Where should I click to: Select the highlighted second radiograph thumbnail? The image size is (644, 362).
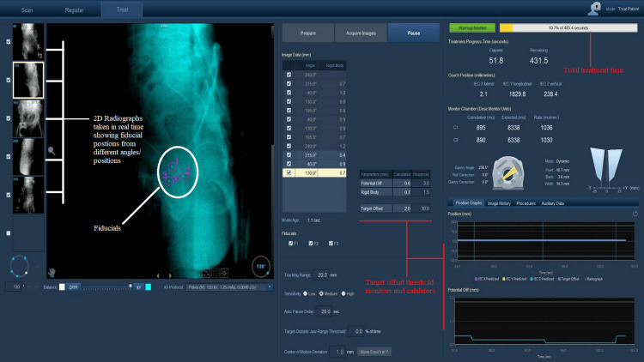click(x=28, y=80)
